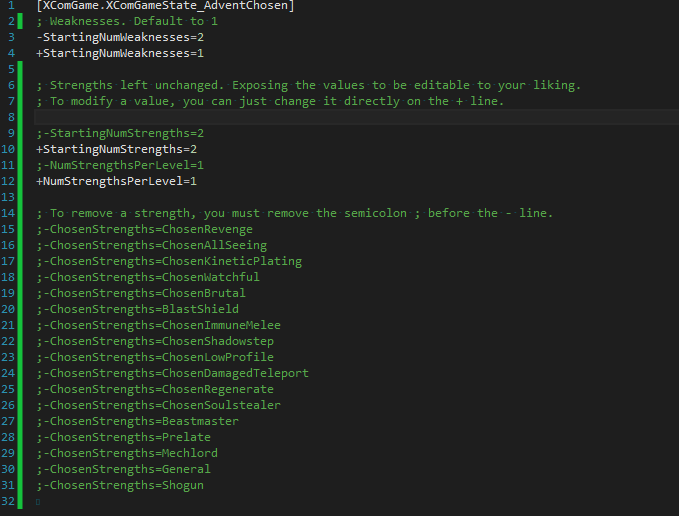Select line number 8 in gutter
Viewport: 679px width, 516px height.
tap(11, 117)
